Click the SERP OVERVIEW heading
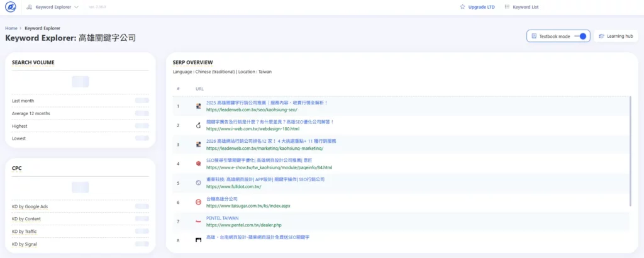The height and width of the screenshot is (258, 644). click(193, 62)
